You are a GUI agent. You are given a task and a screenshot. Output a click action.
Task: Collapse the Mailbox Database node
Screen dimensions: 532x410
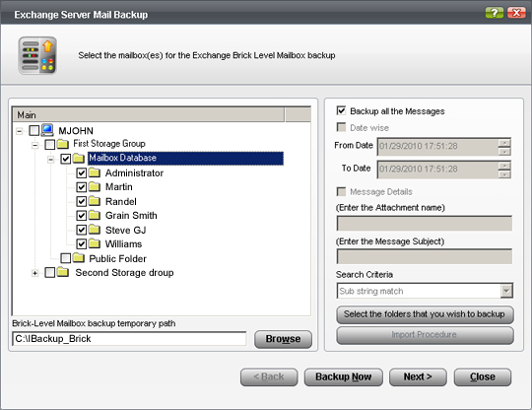tap(51, 160)
